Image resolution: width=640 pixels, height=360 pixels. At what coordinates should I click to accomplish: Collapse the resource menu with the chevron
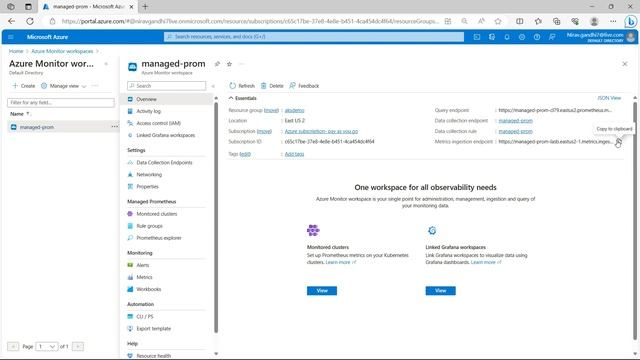pos(213,86)
